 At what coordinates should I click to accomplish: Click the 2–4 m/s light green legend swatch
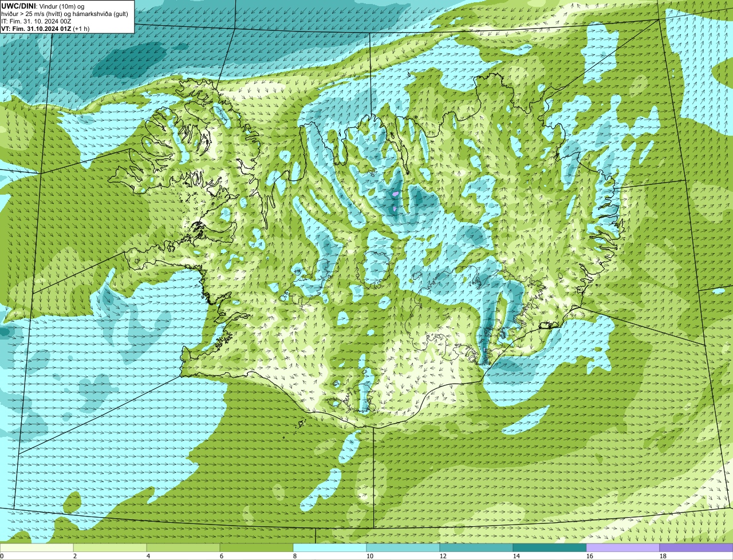[110, 548]
